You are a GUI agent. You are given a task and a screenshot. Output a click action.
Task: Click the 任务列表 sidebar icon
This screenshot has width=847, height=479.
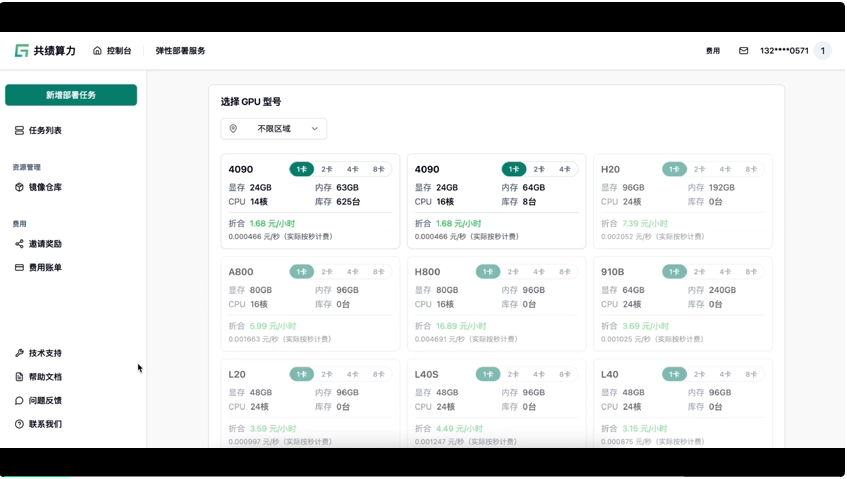pyautogui.click(x=19, y=130)
